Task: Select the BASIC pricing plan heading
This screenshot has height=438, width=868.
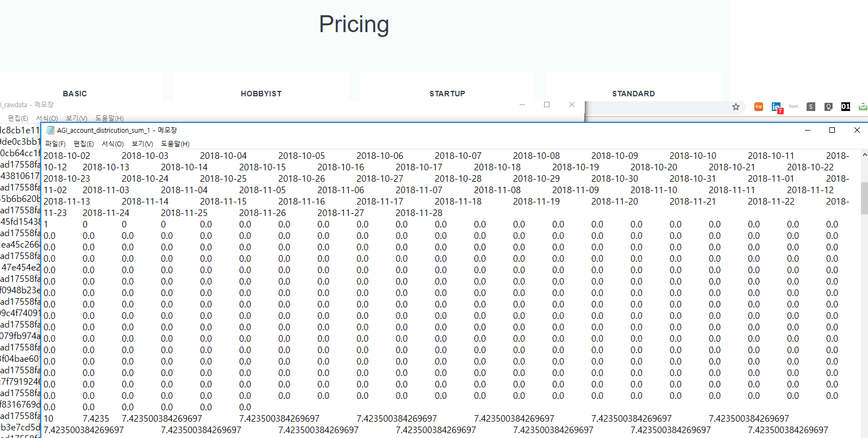Action: click(x=75, y=94)
